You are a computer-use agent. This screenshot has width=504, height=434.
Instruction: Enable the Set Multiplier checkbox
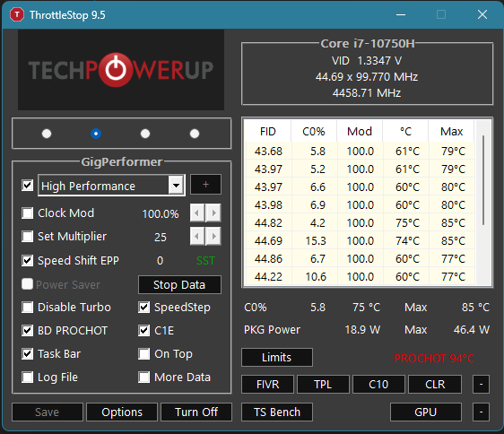(27, 237)
